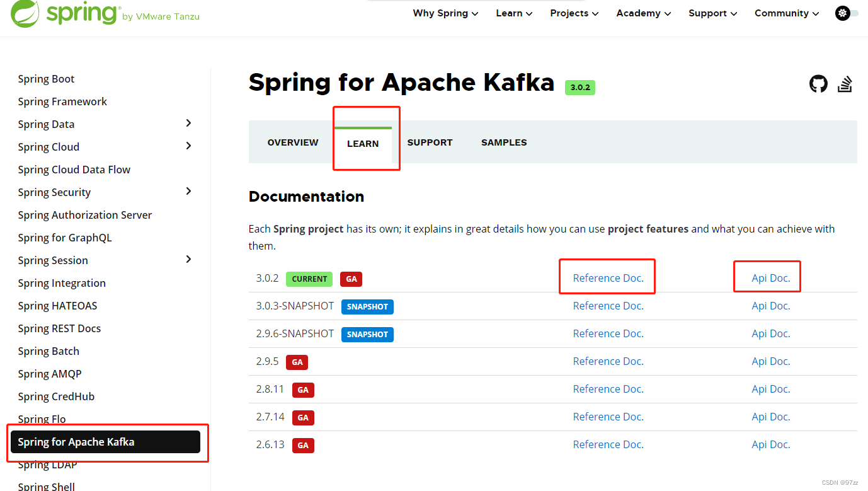The height and width of the screenshot is (491, 868).
Task: Open Reference Doc for 3.0.3-SNAPSHOT
Action: click(x=608, y=306)
